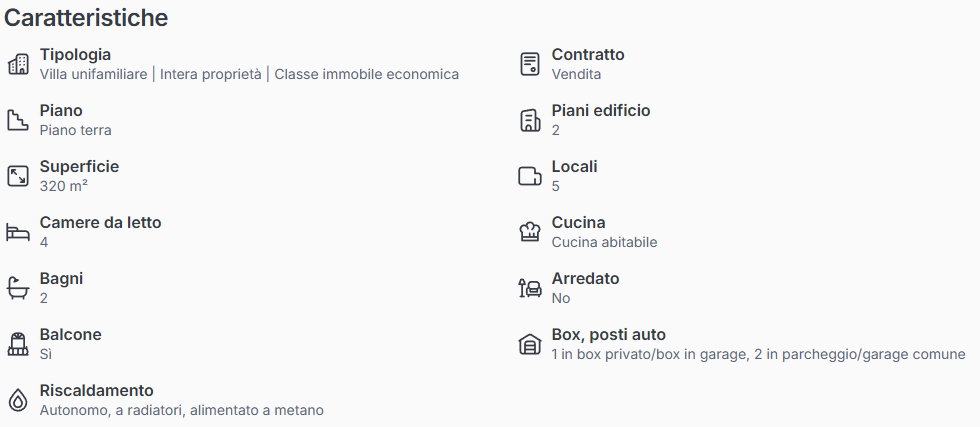This screenshot has height=427, width=980.
Task: Click the contract document icon beside Contratto
Action: (530, 64)
